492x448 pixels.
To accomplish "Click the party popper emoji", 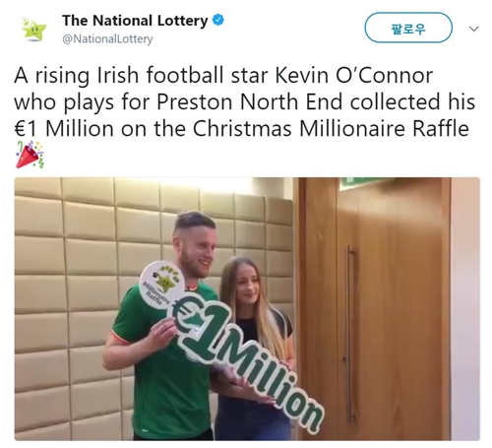I will (30, 155).
